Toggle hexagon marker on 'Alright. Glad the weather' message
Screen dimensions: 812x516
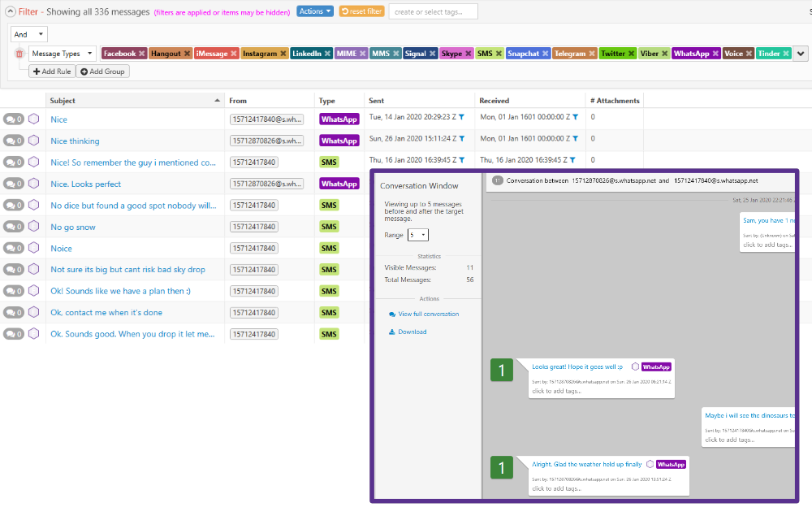[x=650, y=464]
